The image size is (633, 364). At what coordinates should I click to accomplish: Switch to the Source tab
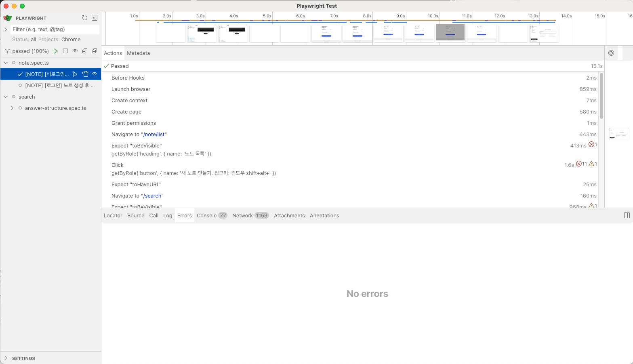(x=136, y=215)
